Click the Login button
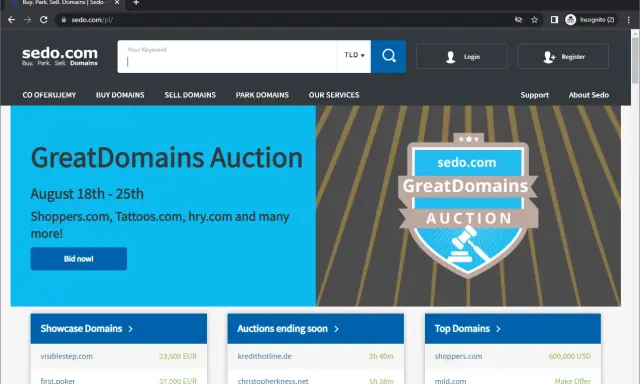The image size is (640, 384). 462,56
